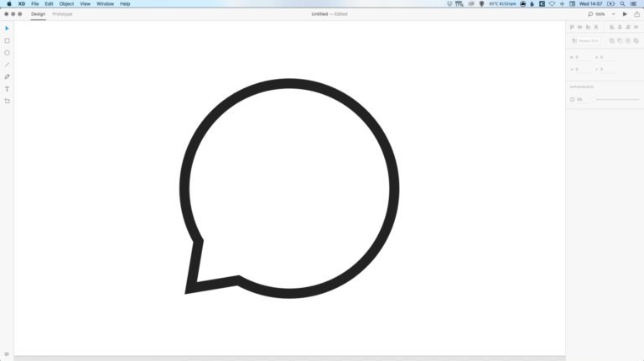Viewport: 644px width, 361px height.
Task: Click the Exclude Overlap boolean icon
Action: 636,40
